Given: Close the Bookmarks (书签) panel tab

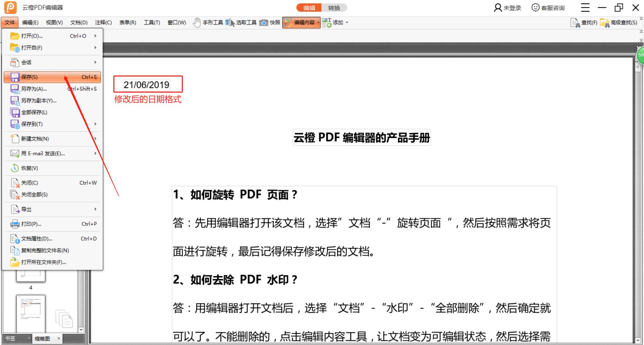Looking at the screenshot, I should tap(29, 338).
